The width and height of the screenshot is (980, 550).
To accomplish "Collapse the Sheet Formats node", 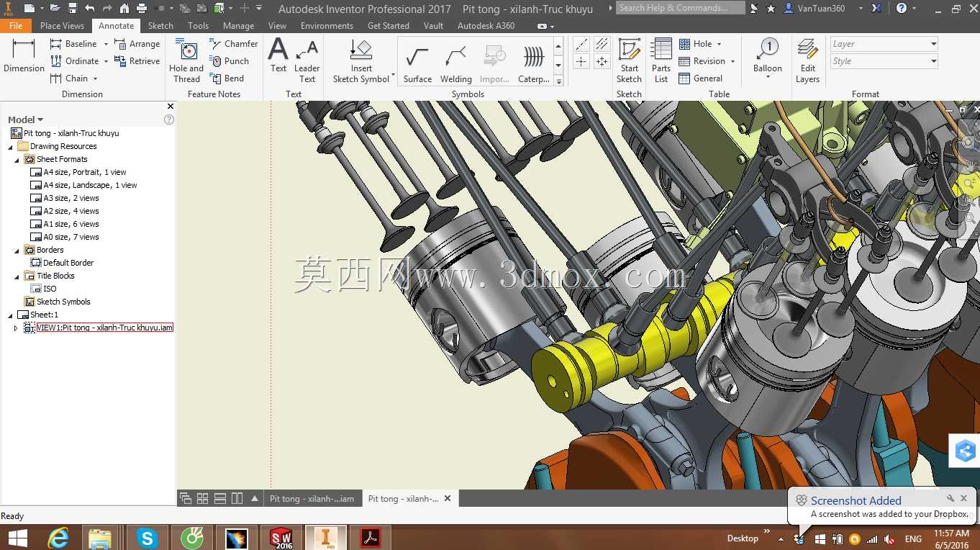I will tap(17, 160).
